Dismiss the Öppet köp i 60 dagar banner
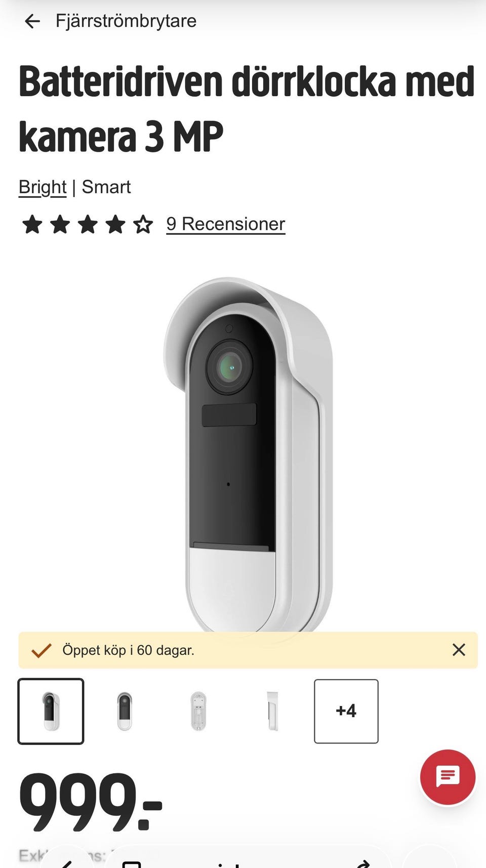Image resolution: width=486 pixels, height=868 pixels. (x=459, y=650)
